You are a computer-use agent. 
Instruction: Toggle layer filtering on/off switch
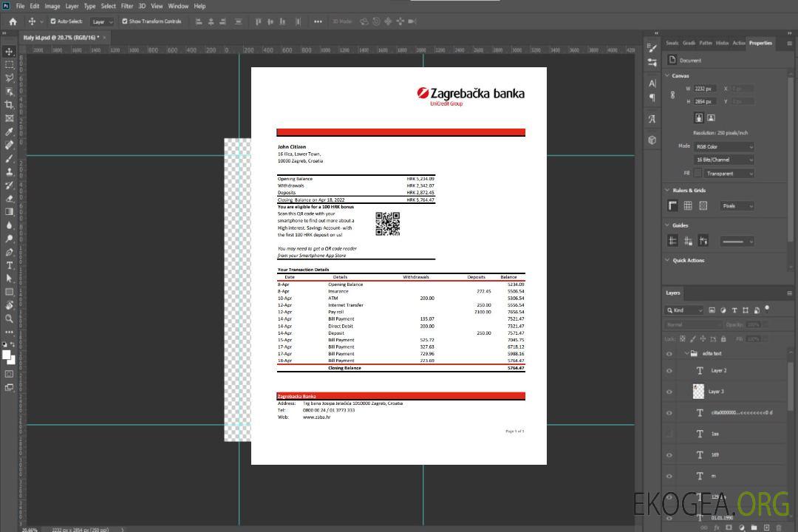pos(767,309)
